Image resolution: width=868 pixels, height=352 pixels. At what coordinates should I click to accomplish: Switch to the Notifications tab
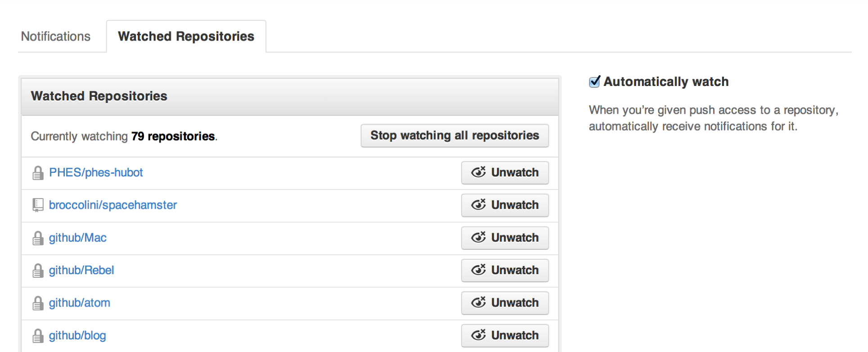[x=56, y=36]
